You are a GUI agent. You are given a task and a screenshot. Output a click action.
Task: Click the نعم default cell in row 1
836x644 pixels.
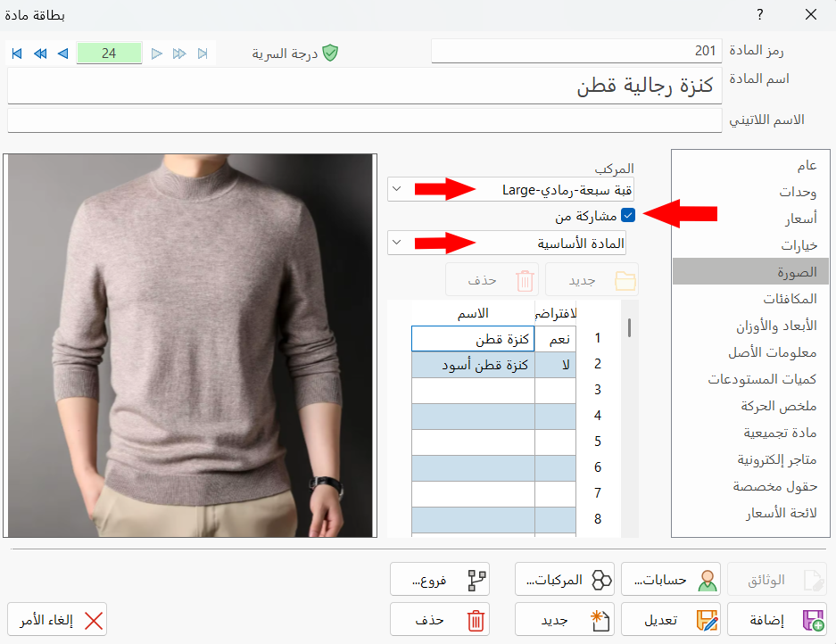coord(556,339)
